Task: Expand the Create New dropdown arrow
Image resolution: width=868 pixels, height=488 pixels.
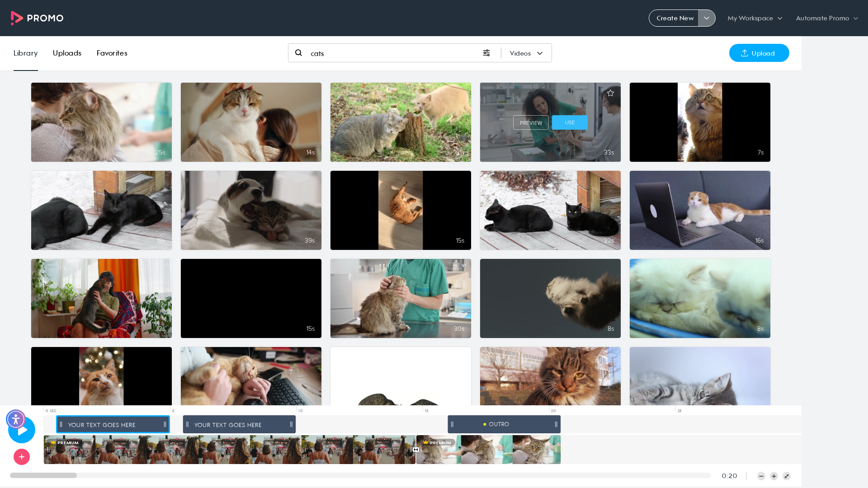Action: [707, 18]
